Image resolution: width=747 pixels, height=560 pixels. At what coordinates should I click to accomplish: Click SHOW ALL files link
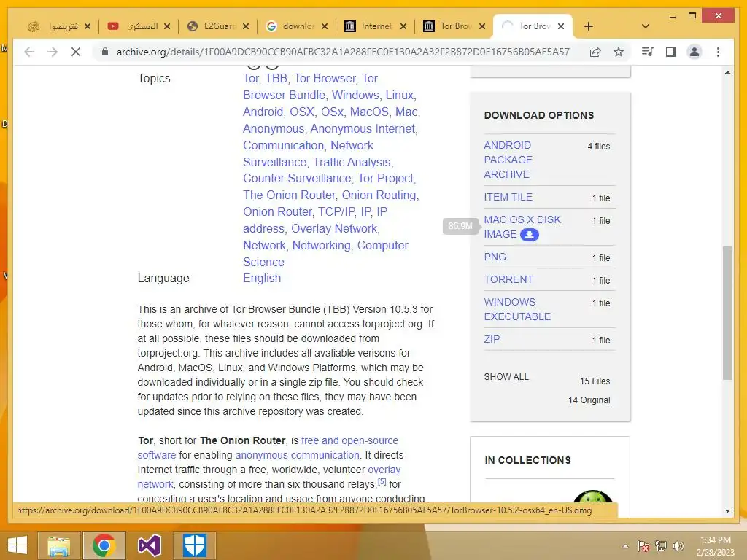[506, 377]
